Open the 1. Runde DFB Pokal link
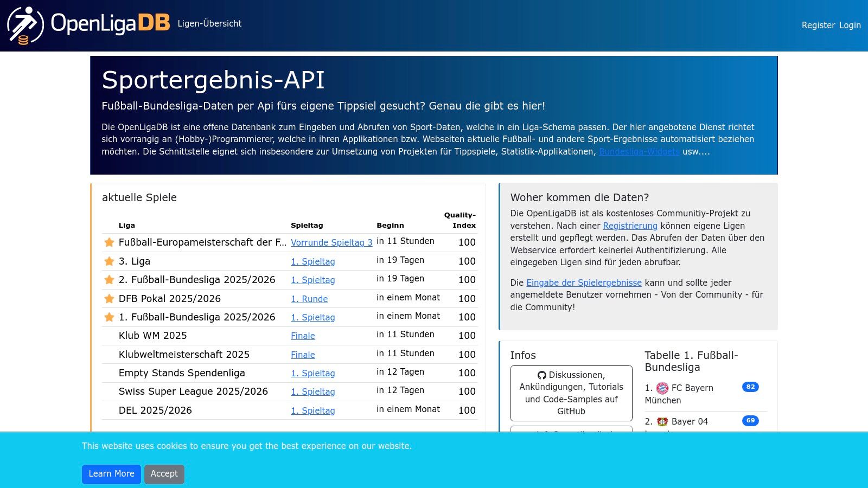The height and width of the screenshot is (488, 868). (x=309, y=299)
